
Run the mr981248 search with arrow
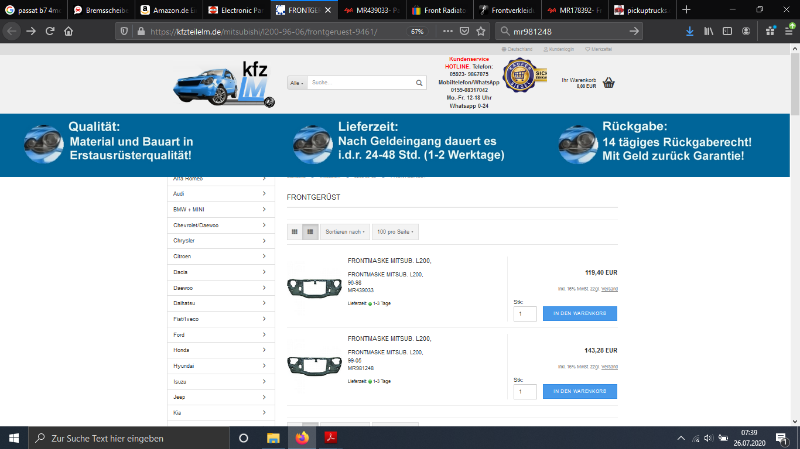click(x=634, y=32)
